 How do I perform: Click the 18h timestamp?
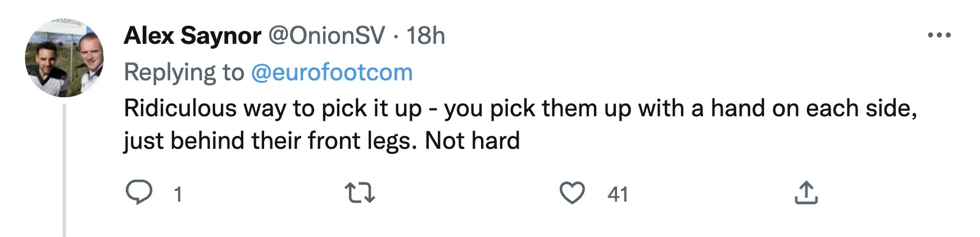[x=425, y=36]
